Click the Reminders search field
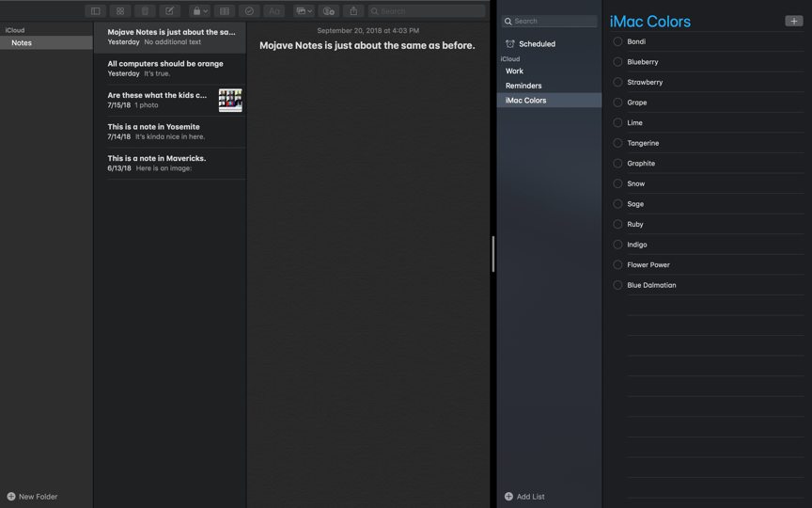The width and height of the screenshot is (812, 508). [549, 21]
